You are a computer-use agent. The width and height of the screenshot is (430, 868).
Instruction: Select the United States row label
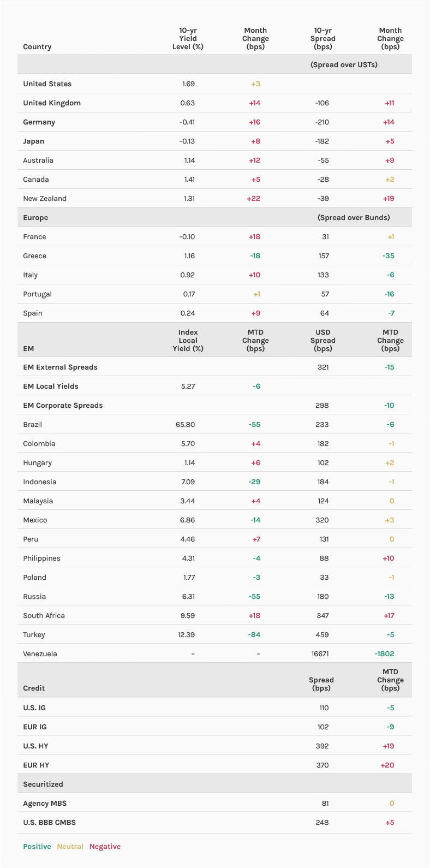[47, 84]
